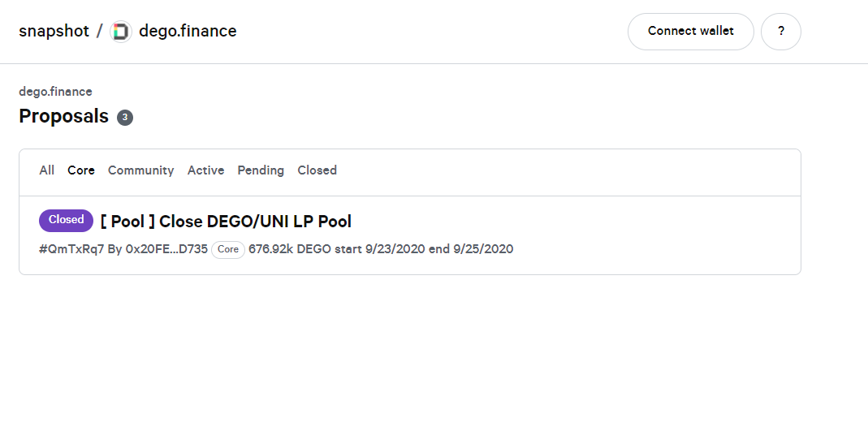868x448 pixels.
Task: Click the dego.finance logo icon in the header
Action: pyautogui.click(x=121, y=32)
